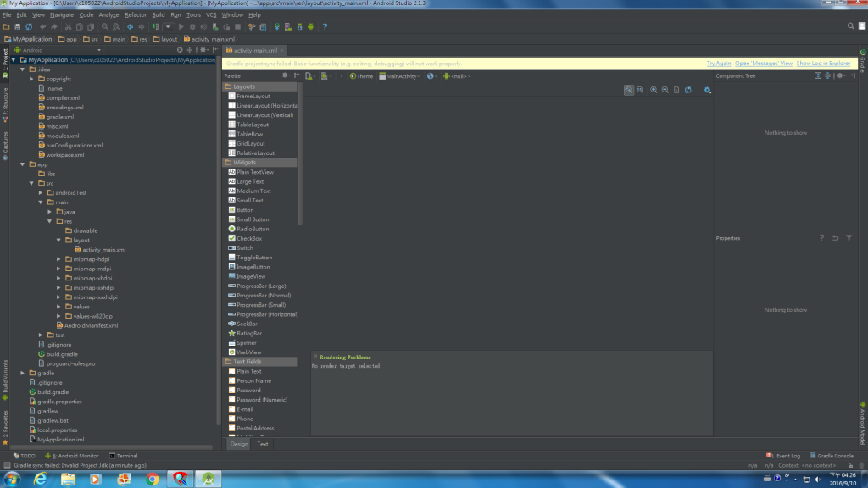Click the Scroll from Source target icon
Screen dimensions: 868x488
click(180, 50)
